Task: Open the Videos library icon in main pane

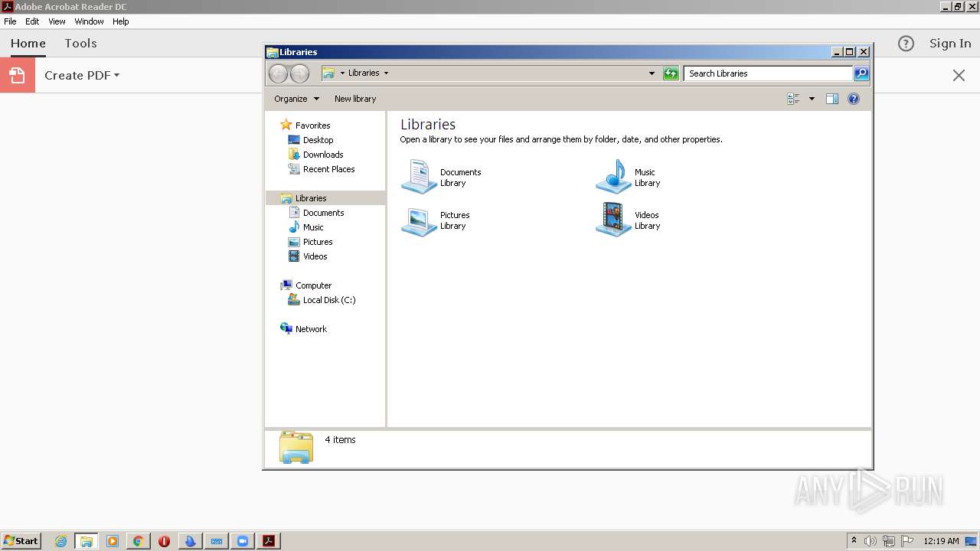Action: pyautogui.click(x=613, y=220)
